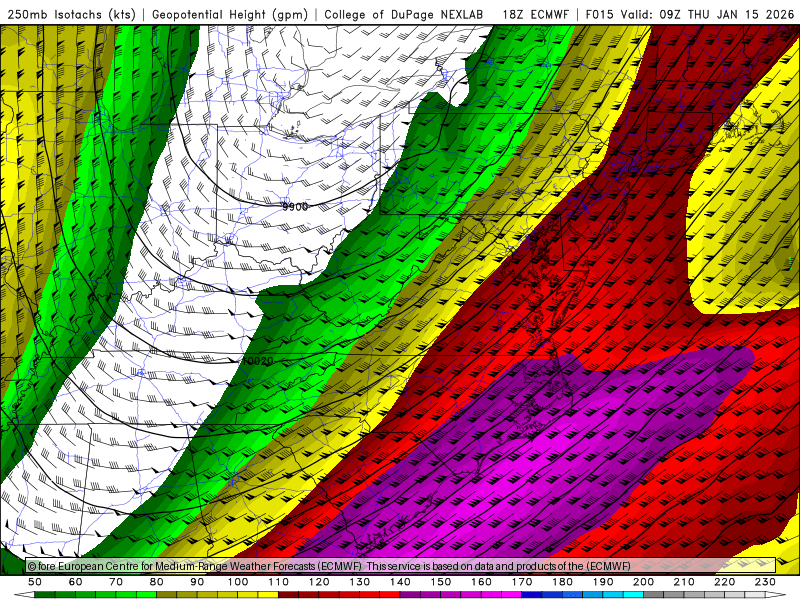Click the legend value 180

[x=562, y=582]
